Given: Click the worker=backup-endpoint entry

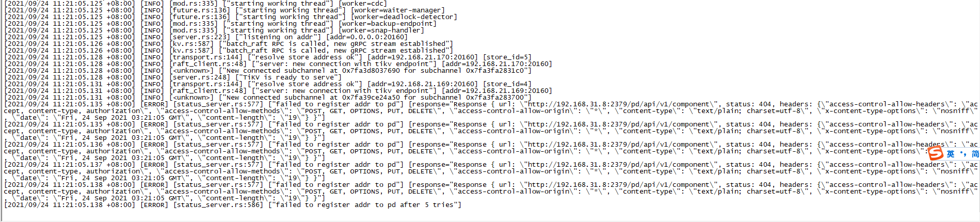Looking at the screenshot, I should (x=388, y=24).
